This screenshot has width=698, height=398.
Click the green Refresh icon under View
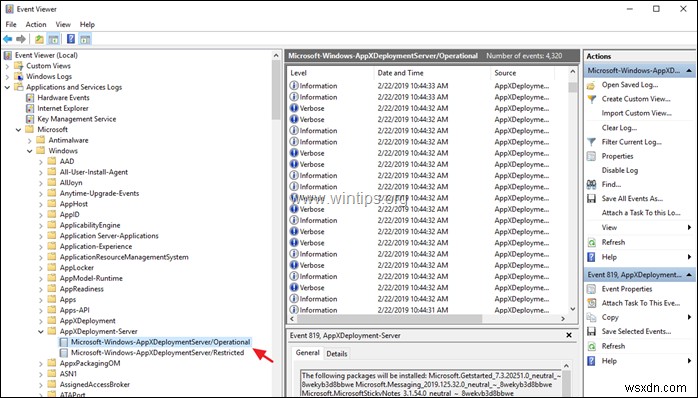point(591,243)
